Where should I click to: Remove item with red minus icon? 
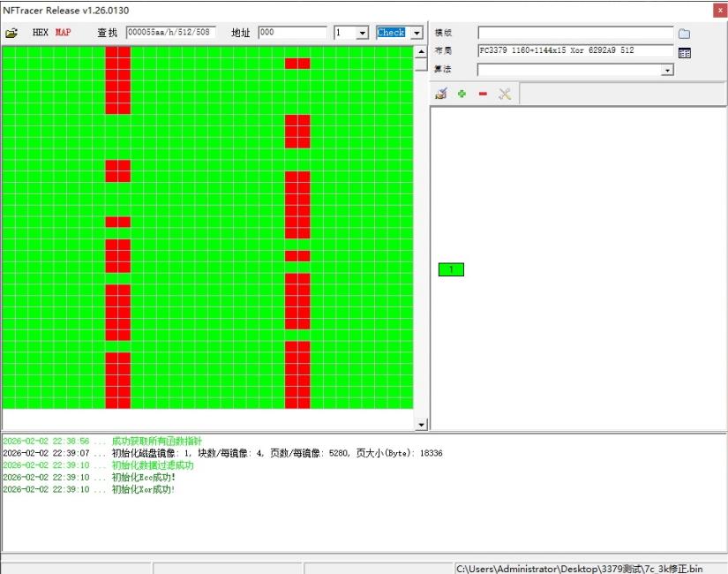coord(483,94)
